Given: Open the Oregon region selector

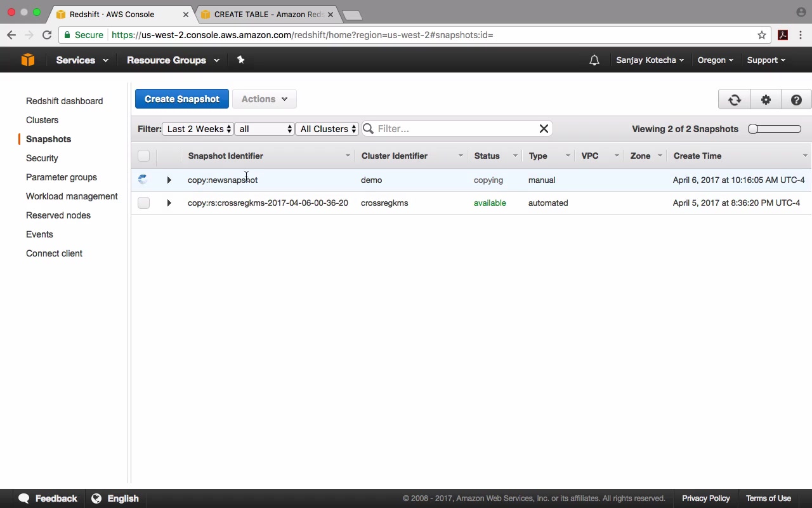Looking at the screenshot, I should coord(716,60).
